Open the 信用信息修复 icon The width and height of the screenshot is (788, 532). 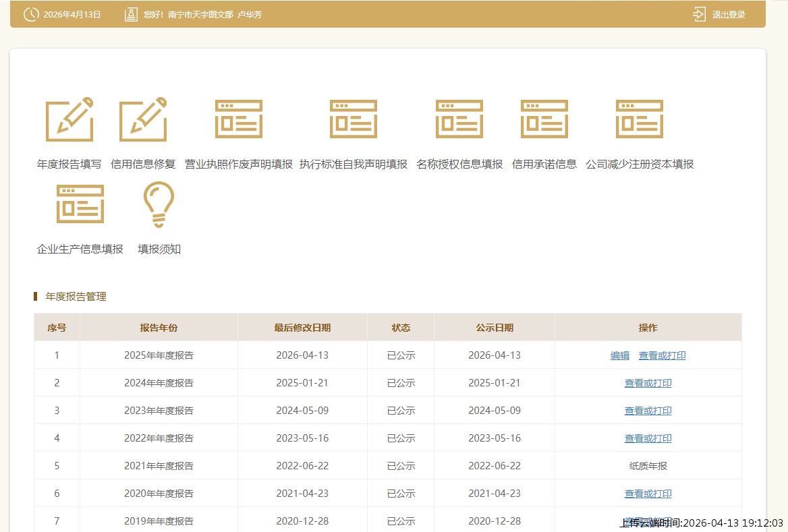tap(142, 120)
